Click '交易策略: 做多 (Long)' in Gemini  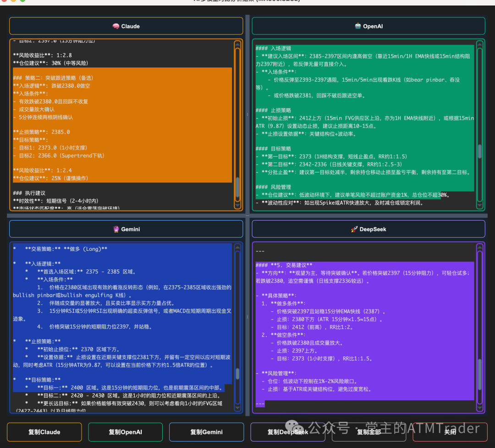pos(60,249)
